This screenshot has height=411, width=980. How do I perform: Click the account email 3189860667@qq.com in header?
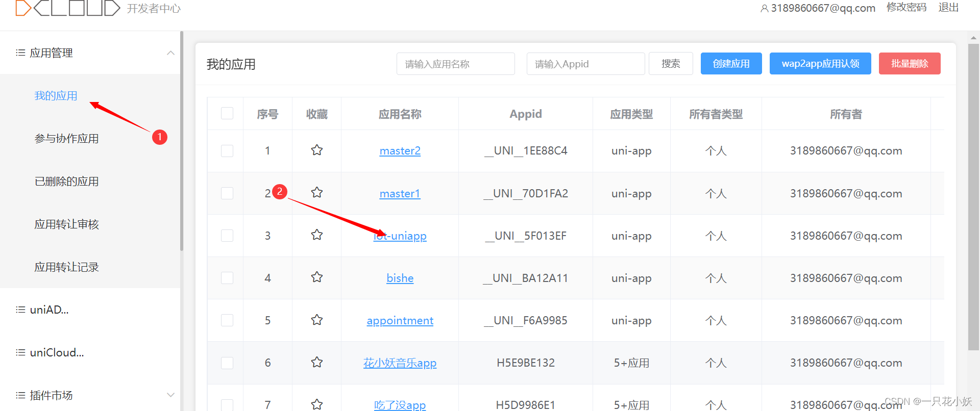tap(823, 8)
